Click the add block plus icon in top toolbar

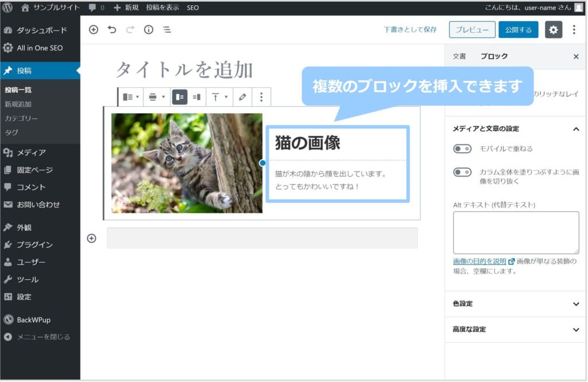click(x=94, y=30)
